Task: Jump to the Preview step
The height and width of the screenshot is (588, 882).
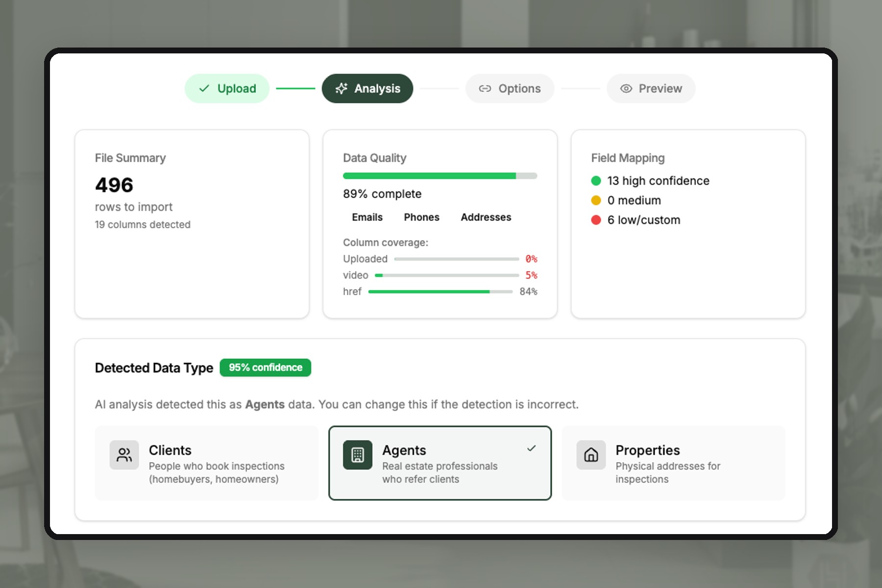Action: click(651, 88)
